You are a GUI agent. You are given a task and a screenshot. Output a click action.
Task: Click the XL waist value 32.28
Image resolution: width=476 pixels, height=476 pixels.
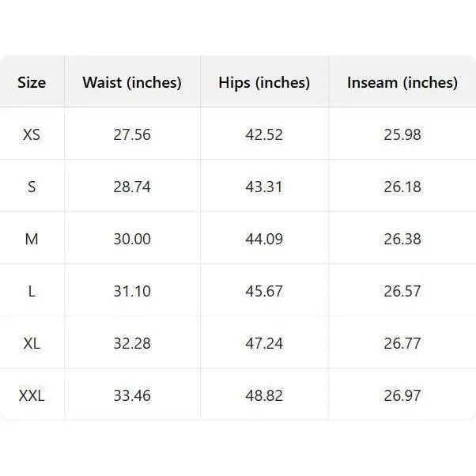(132, 343)
